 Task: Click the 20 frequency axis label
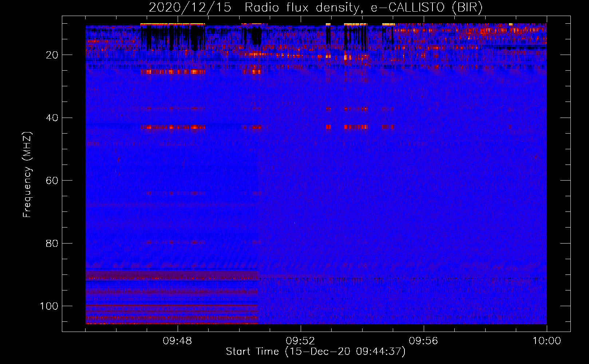click(x=52, y=55)
